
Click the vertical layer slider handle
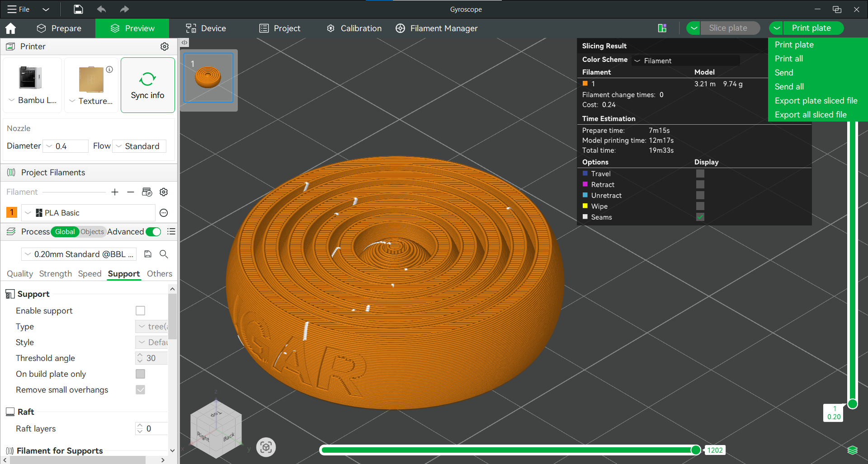coord(853,404)
